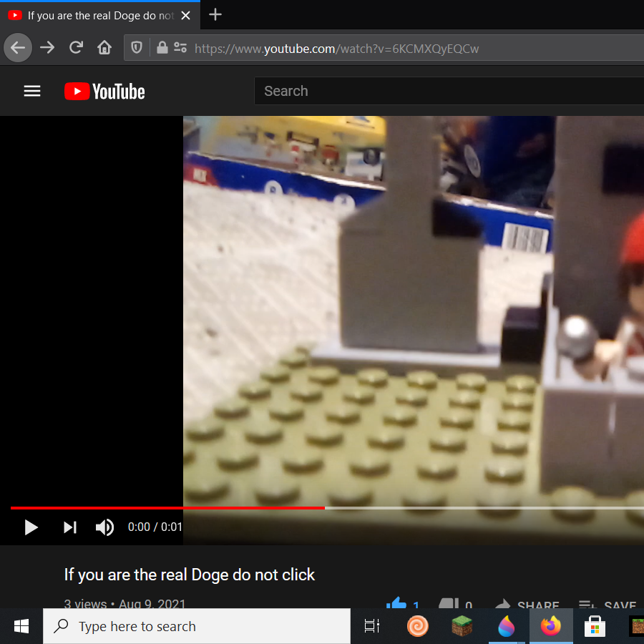Viewport: 644px width, 644px height.
Task: Open the site permissions icon panel
Action: coord(180,48)
